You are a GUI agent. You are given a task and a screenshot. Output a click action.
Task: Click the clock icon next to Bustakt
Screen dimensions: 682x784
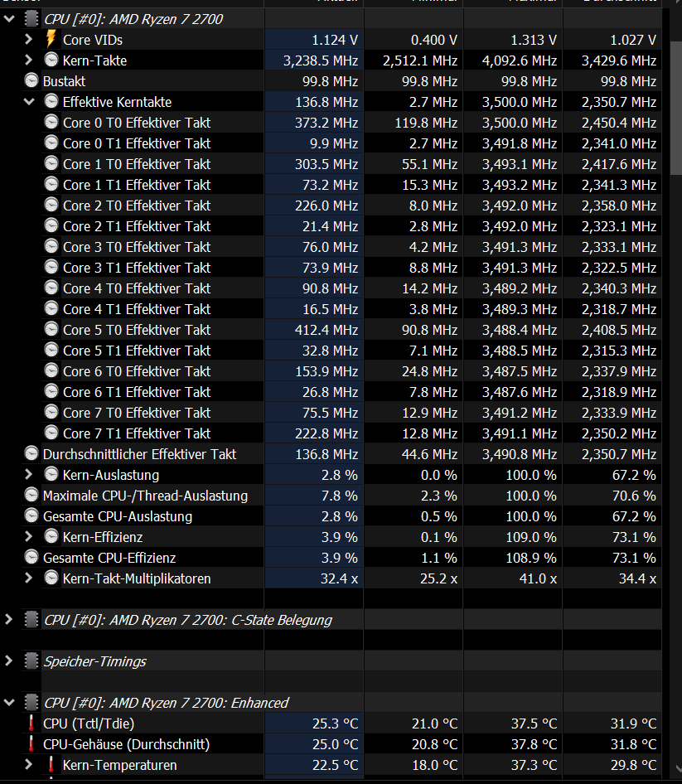click(x=31, y=80)
